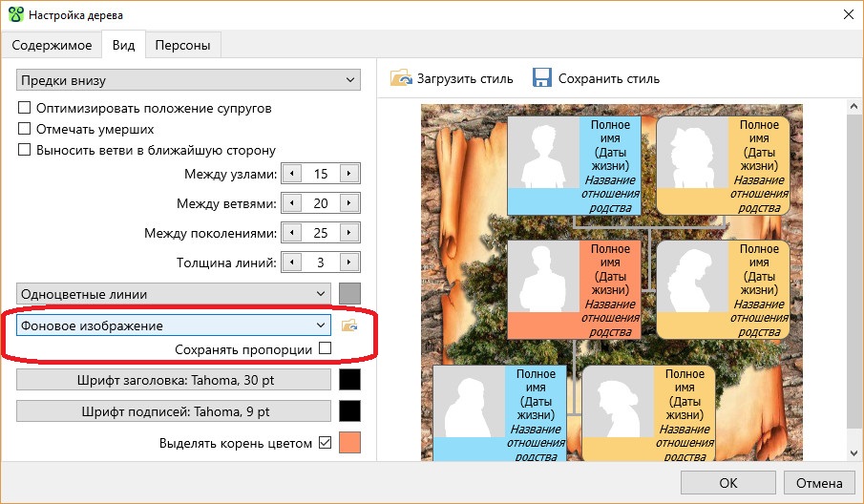Enable Оптимизировать положение супругов checkbox

point(26,109)
